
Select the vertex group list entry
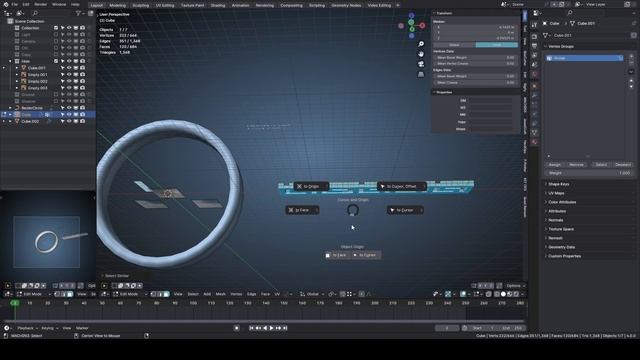coord(584,58)
